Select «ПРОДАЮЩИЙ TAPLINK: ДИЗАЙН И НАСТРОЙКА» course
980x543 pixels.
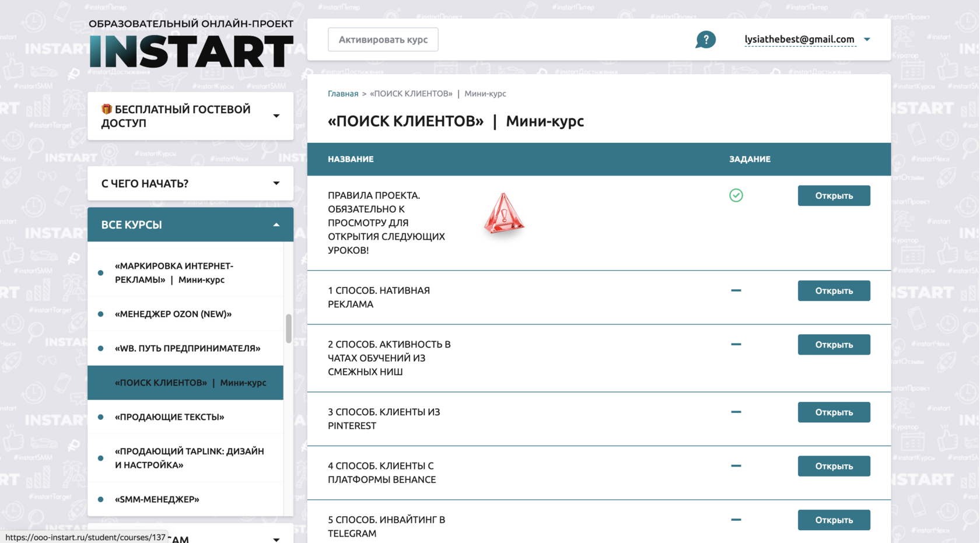coord(185,458)
